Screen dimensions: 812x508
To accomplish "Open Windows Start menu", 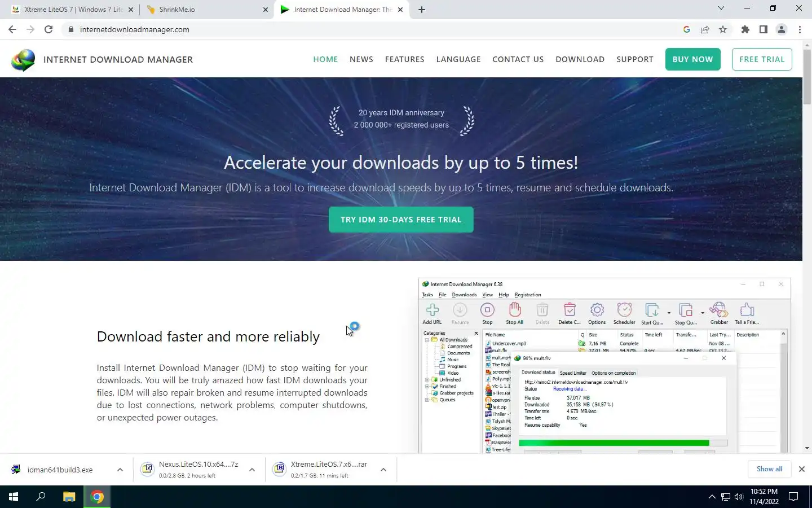I will point(14,497).
